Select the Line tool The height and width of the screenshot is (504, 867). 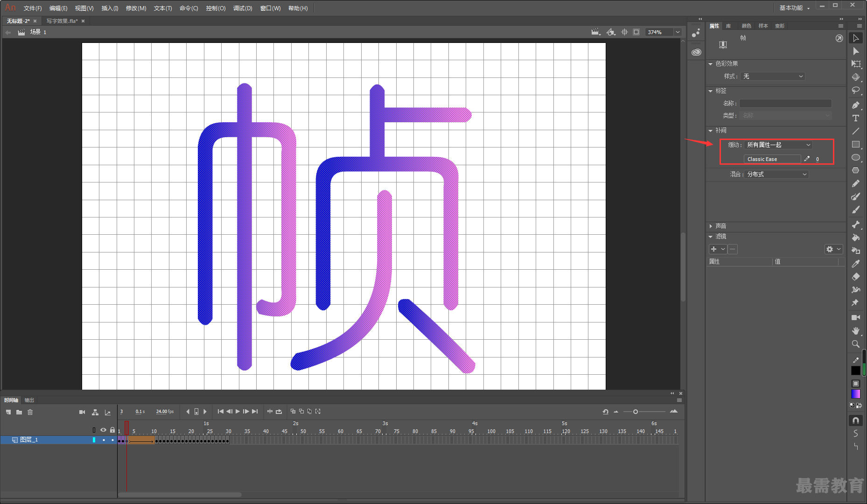[855, 131]
